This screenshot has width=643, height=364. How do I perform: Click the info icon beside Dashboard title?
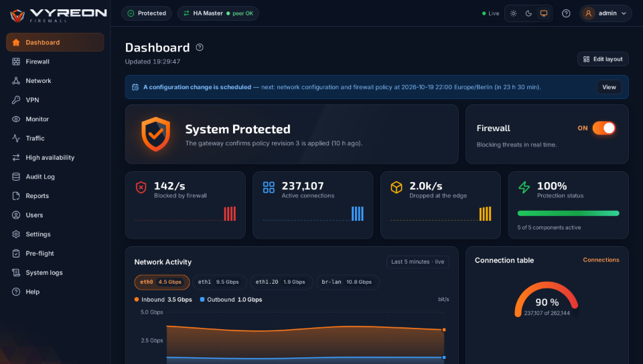pyautogui.click(x=200, y=48)
